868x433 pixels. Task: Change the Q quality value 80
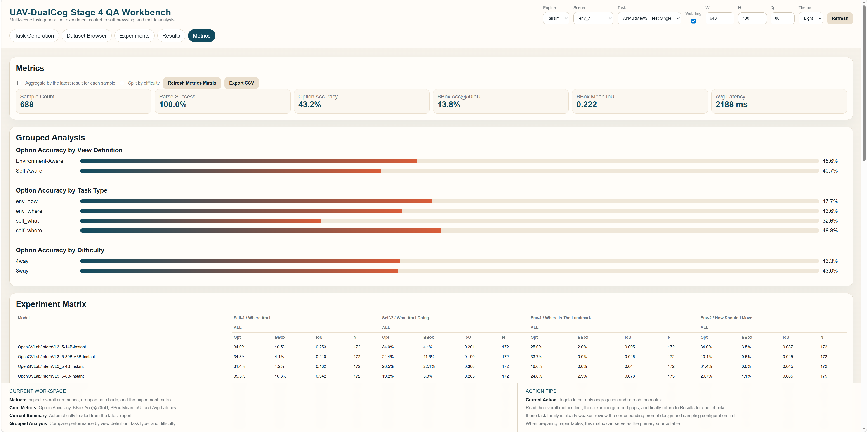[782, 18]
